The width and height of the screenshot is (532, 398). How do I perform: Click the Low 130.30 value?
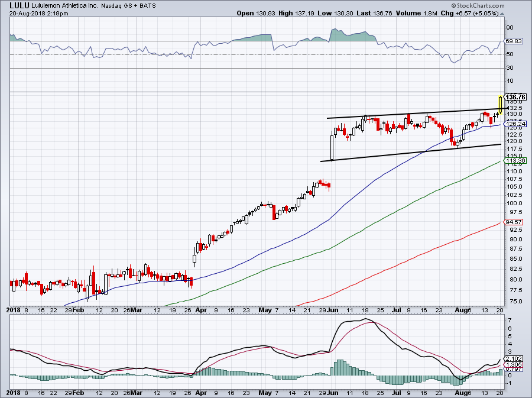tap(336, 13)
